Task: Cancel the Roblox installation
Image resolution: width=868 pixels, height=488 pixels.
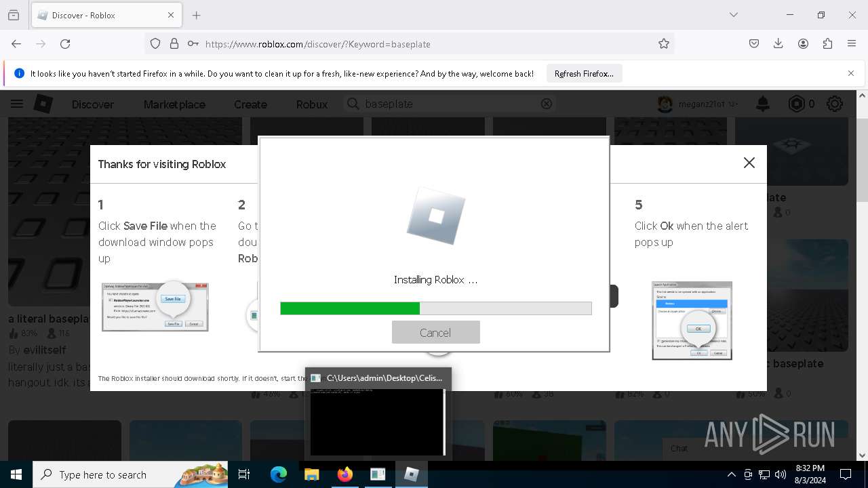Action: (x=435, y=332)
